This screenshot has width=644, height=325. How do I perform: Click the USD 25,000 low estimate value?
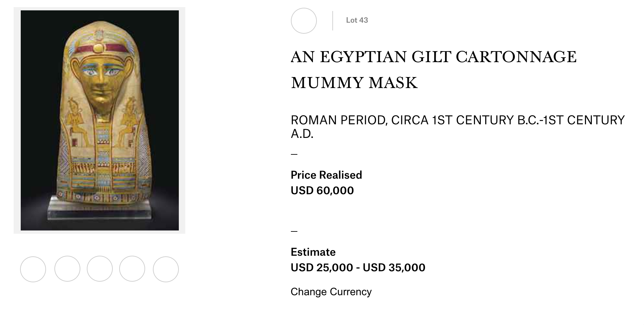pos(321,268)
